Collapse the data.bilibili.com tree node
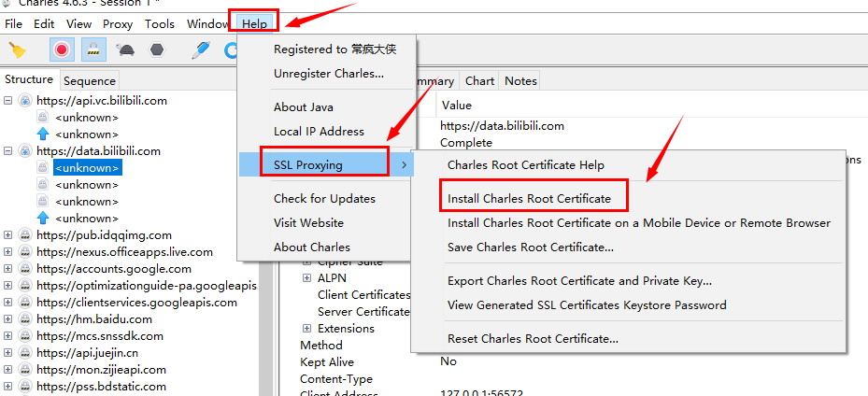 click(x=7, y=151)
